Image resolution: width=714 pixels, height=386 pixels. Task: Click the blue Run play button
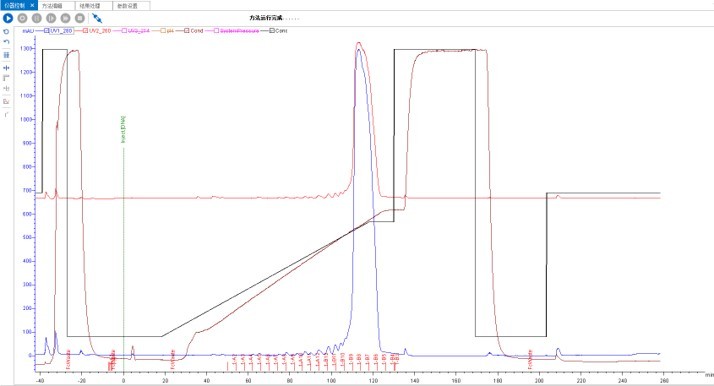click(8, 18)
